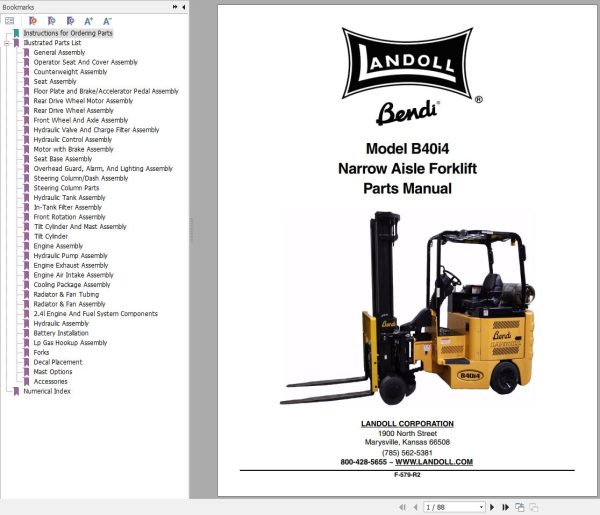The width and height of the screenshot is (600, 515).
Task: Go to the Engine Assembly bookmark
Action: tap(58, 246)
